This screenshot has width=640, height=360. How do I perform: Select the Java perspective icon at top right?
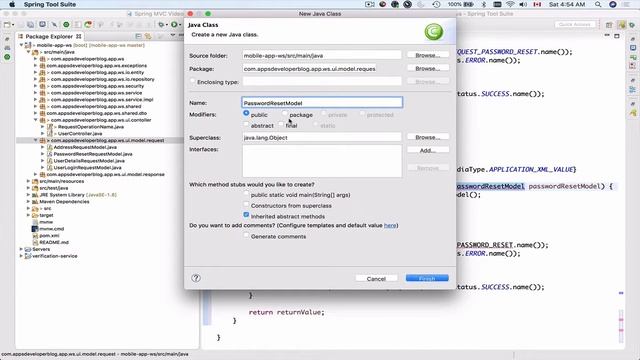coord(622,25)
